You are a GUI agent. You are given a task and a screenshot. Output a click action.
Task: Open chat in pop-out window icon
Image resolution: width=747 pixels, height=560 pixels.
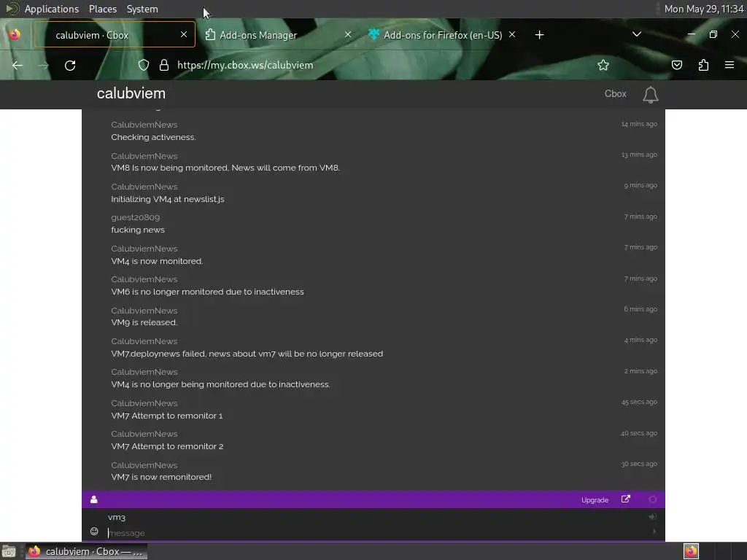[x=626, y=499]
